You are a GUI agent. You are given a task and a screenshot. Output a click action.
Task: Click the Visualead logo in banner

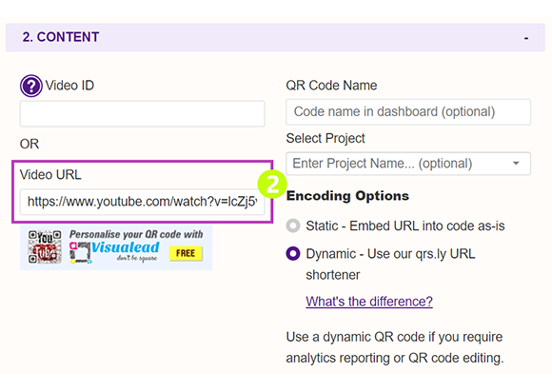(x=115, y=251)
